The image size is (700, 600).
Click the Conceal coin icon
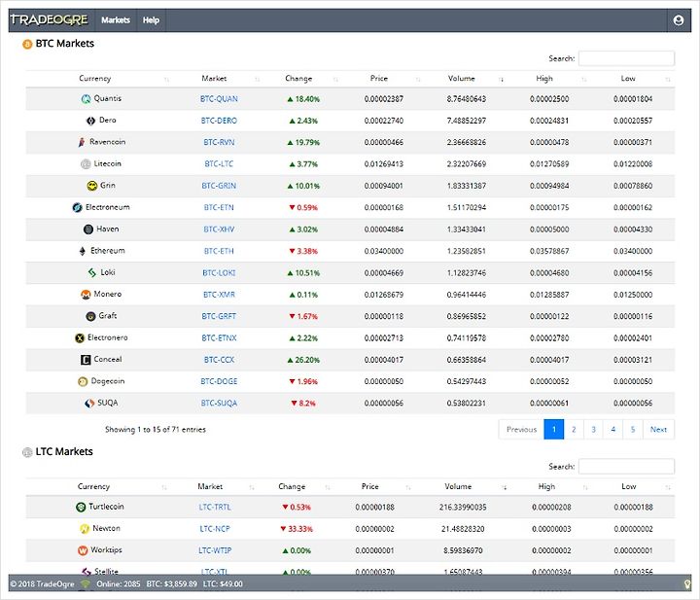[86, 360]
